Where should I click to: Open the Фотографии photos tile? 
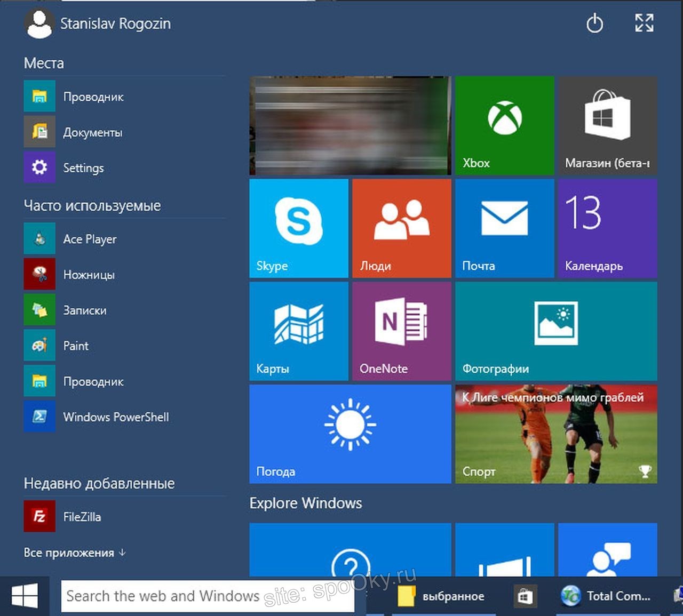tap(556, 331)
